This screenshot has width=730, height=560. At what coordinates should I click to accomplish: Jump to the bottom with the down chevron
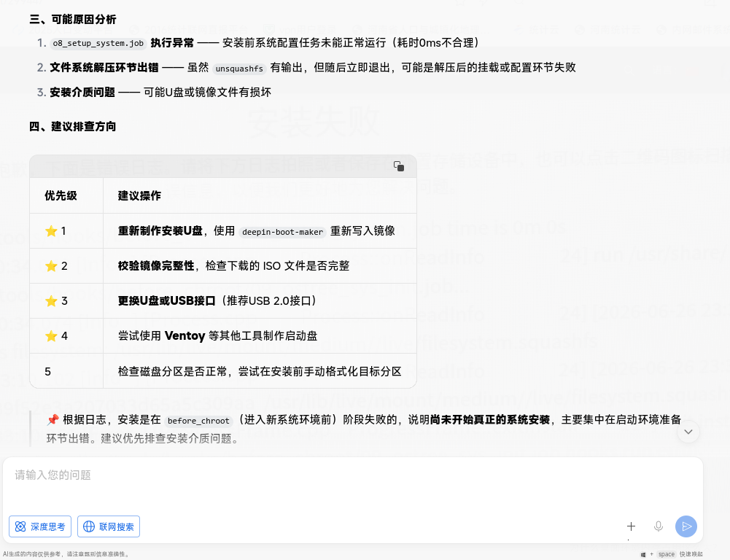point(688,432)
